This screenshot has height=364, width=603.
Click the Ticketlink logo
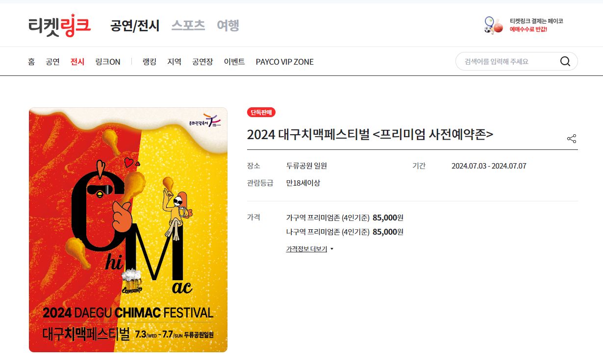[x=59, y=25]
